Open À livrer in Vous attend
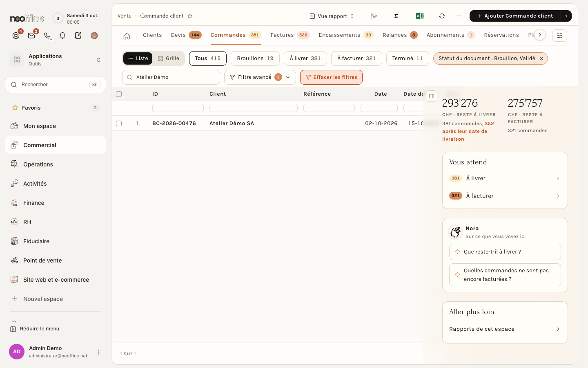588x368 pixels. pyautogui.click(x=505, y=178)
